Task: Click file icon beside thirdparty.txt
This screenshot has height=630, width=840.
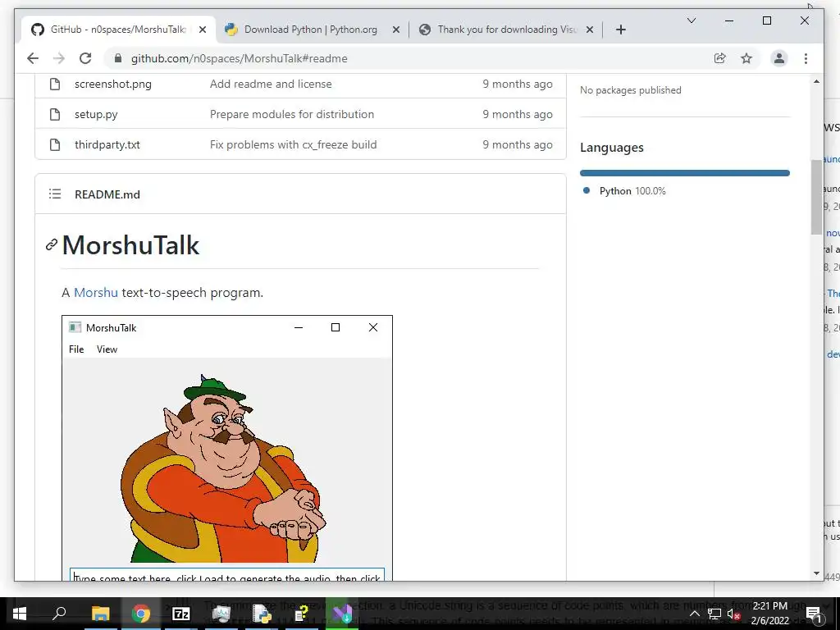Action: coord(55,144)
